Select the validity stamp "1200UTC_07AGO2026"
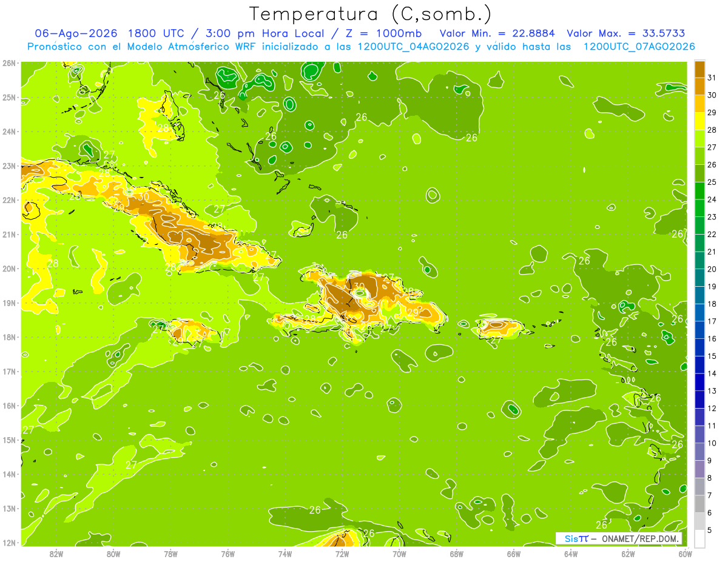The image size is (728, 562). 639,47
